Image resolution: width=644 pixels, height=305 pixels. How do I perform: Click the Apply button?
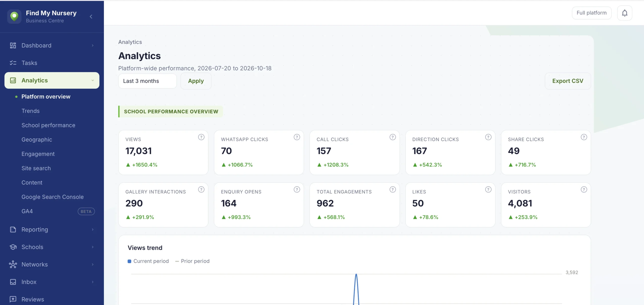[x=196, y=81]
